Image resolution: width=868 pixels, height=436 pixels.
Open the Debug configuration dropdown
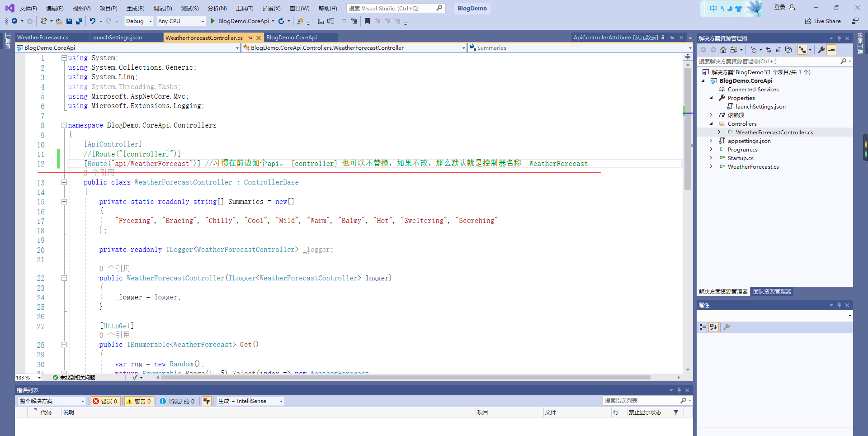[139, 21]
